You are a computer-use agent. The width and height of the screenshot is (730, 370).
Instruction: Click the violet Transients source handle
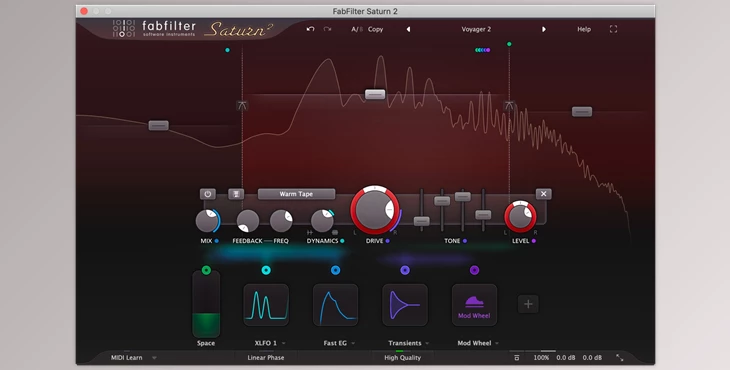point(405,270)
